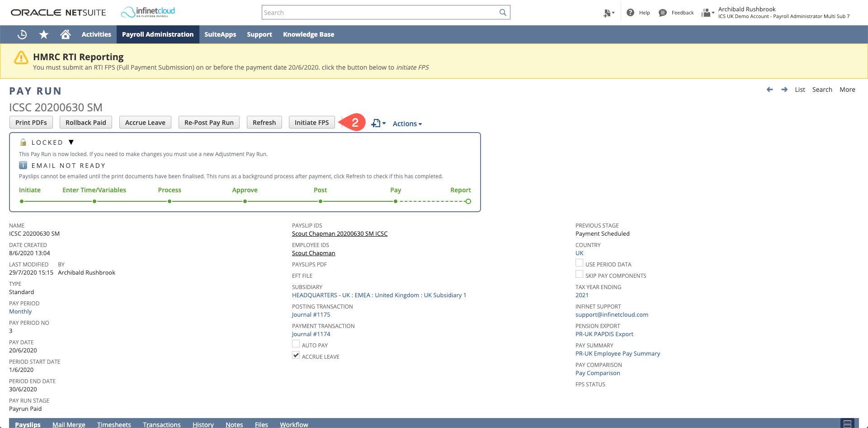Image resolution: width=868 pixels, height=428 pixels.
Task: Open the Actions dropdown
Action: 406,124
